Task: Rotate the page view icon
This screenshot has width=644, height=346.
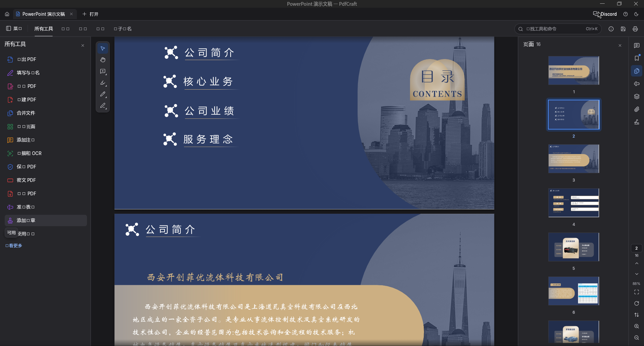Action: (637, 303)
